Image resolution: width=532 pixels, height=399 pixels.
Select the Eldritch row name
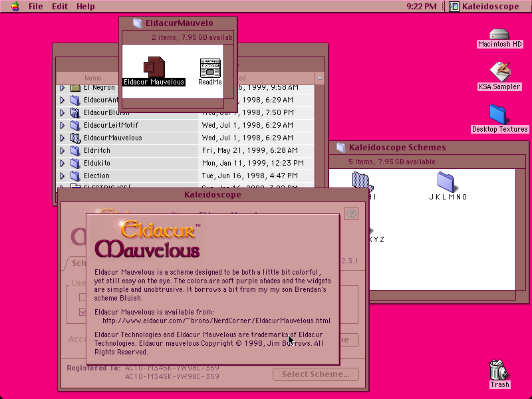96,150
